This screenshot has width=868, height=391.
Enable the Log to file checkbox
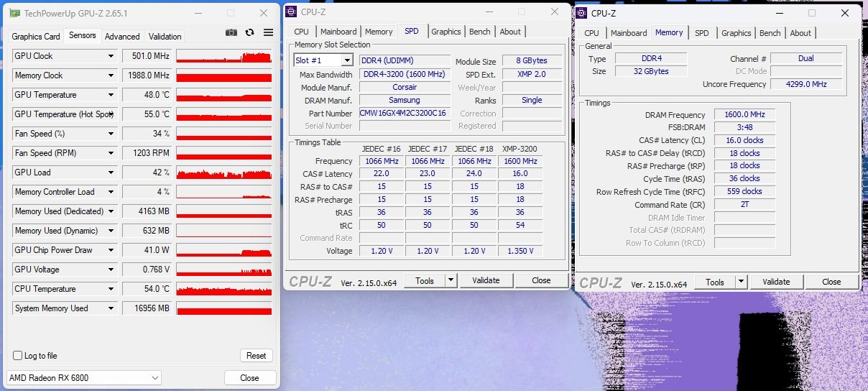(18, 356)
